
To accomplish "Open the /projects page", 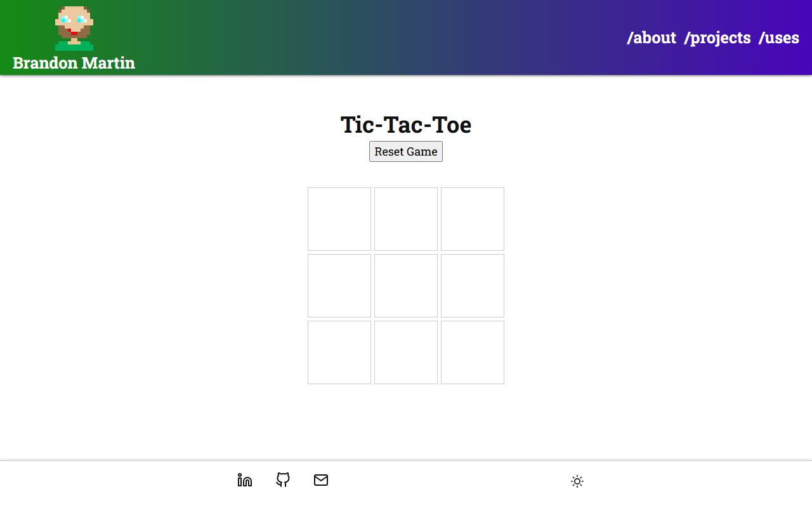I will [717, 37].
